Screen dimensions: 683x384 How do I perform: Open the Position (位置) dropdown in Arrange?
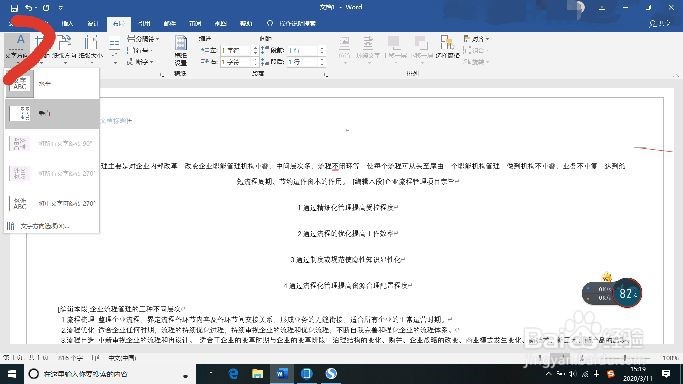344,49
